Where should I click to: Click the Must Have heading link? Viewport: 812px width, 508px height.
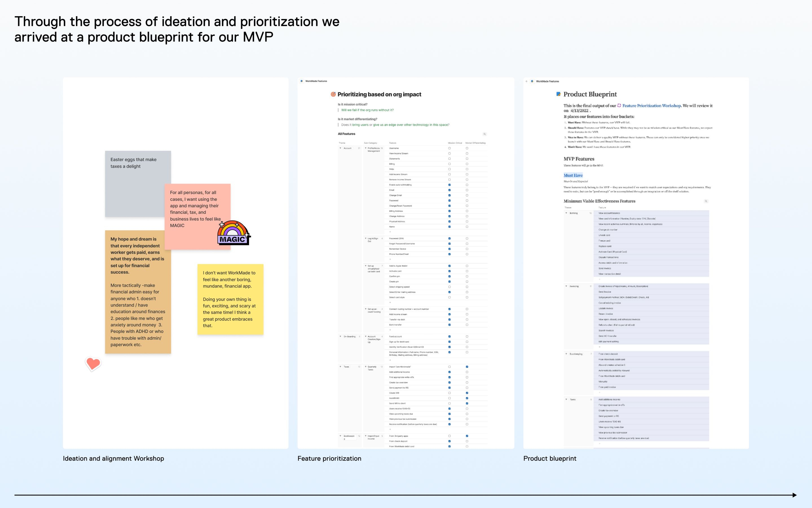pyautogui.click(x=573, y=175)
